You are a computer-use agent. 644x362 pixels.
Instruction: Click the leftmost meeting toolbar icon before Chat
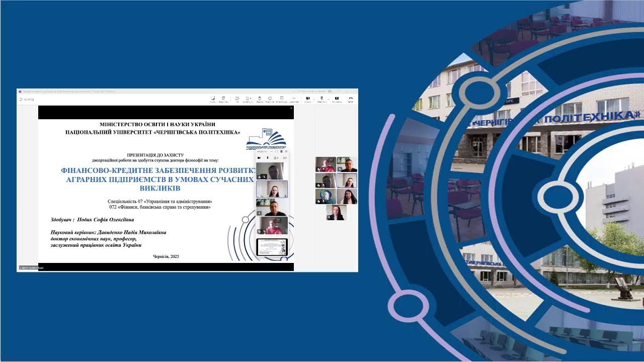click(213, 100)
